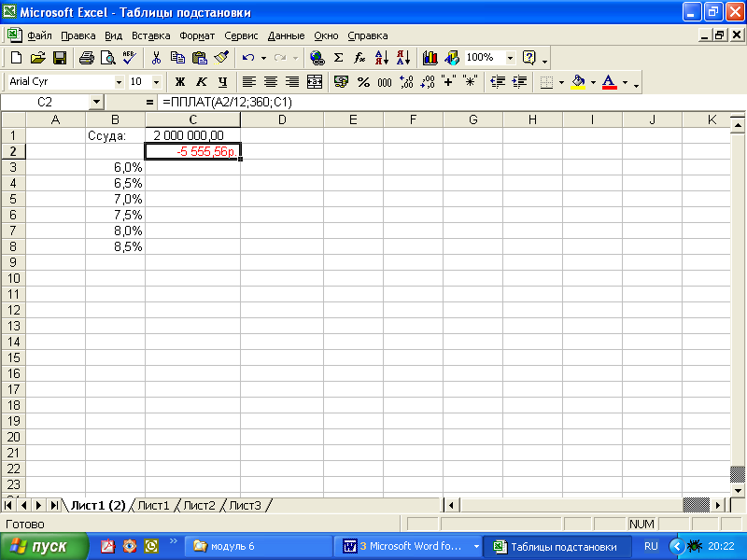Image resolution: width=747 pixels, height=560 pixels.
Task: Create a new workbook with New icon
Action: 16,58
